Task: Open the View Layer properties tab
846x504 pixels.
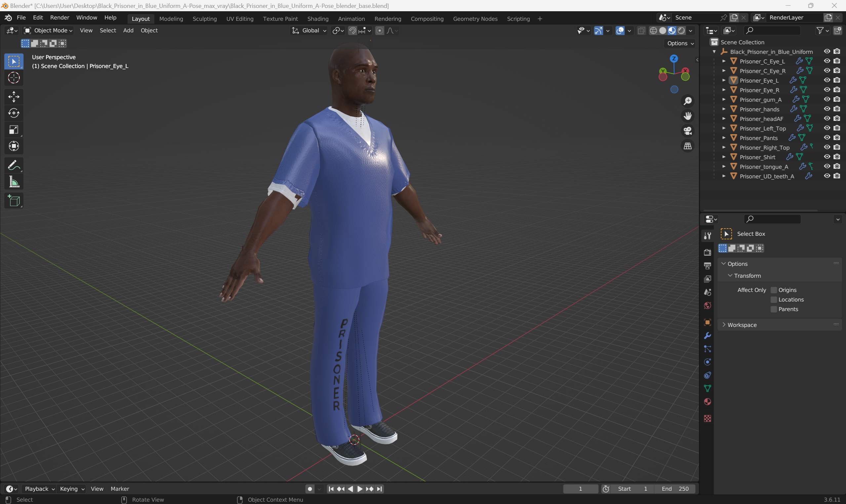Action: 707,279
